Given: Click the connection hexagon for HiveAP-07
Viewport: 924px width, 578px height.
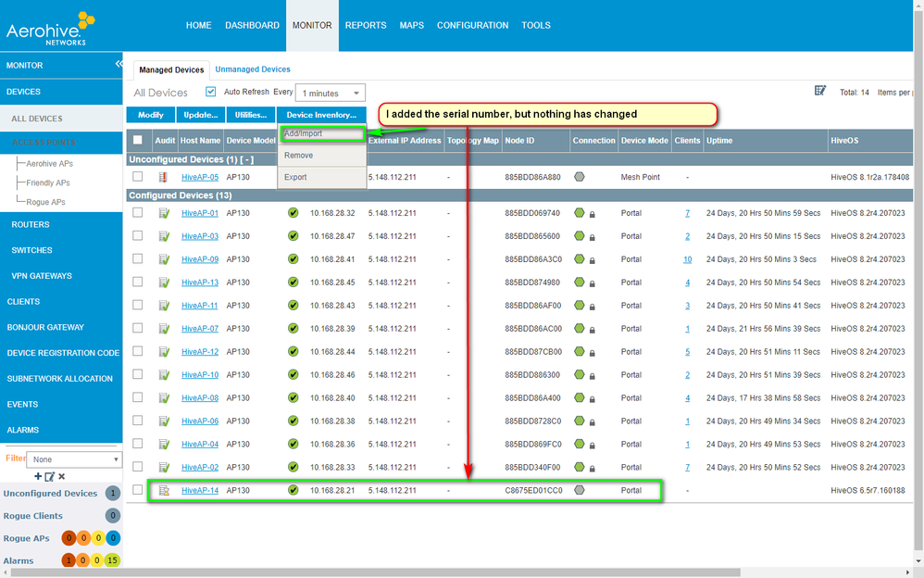Looking at the screenshot, I should click(580, 329).
